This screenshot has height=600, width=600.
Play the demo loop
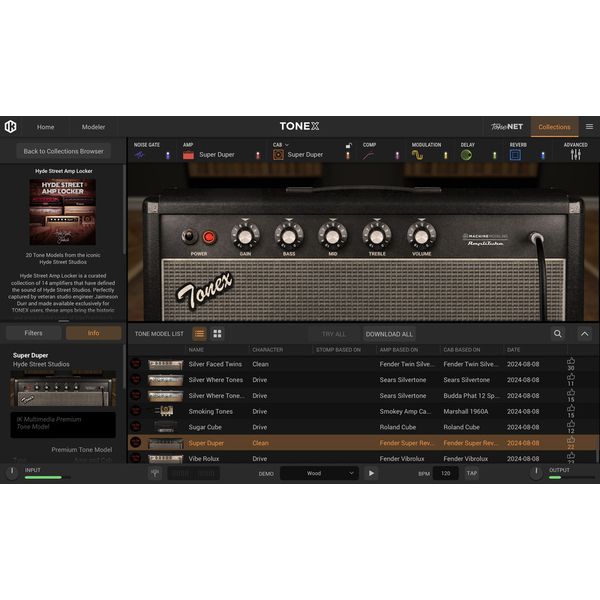point(371,473)
